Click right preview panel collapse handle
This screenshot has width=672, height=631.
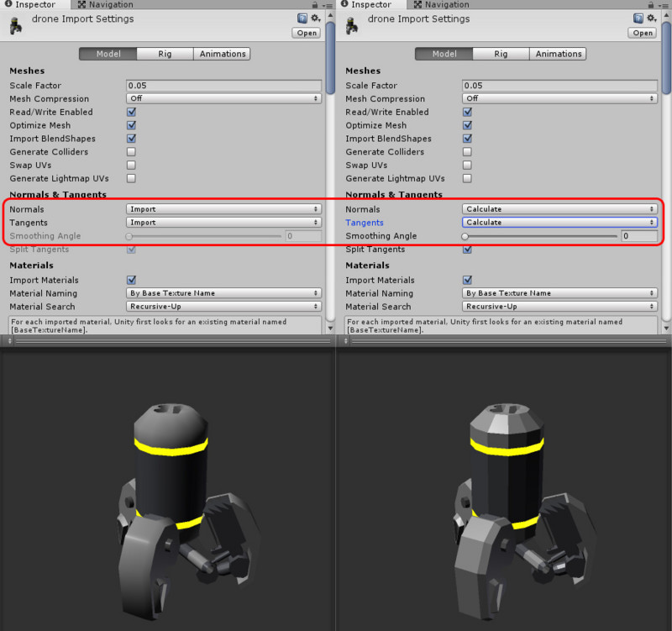pos(346,341)
